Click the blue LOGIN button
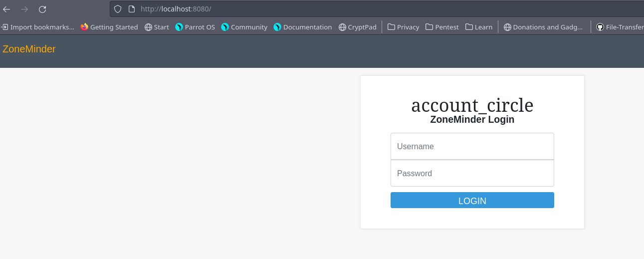 pyautogui.click(x=472, y=200)
